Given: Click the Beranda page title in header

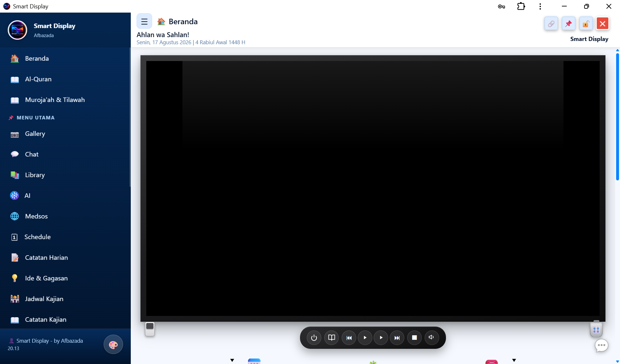Looking at the screenshot, I should click(183, 22).
